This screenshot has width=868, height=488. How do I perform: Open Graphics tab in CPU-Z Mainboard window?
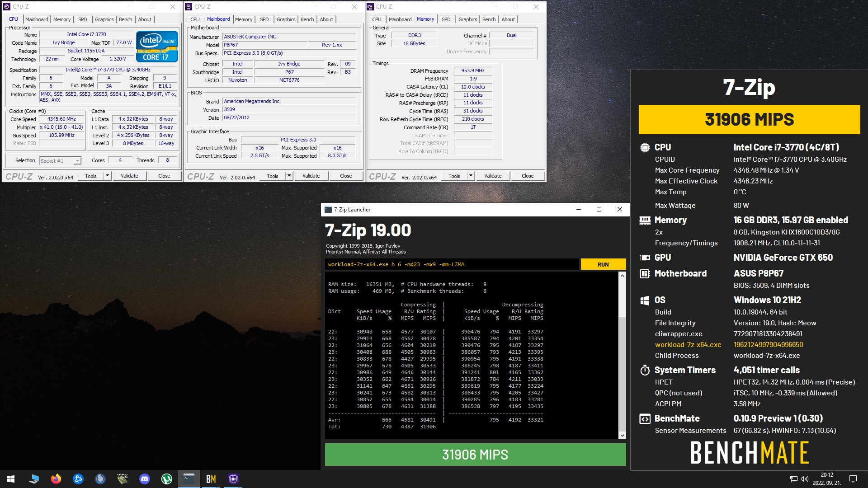[286, 19]
